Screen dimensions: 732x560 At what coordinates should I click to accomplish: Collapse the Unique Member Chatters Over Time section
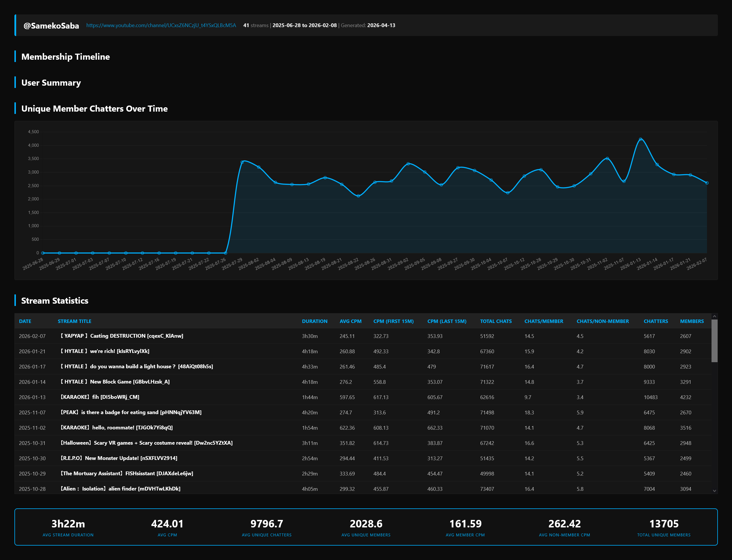[x=94, y=109]
